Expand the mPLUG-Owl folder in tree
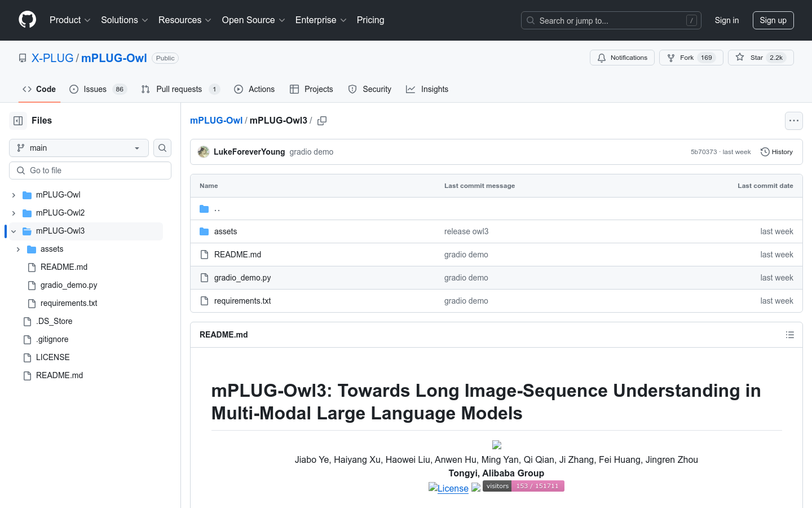The height and width of the screenshot is (508, 812). [x=14, y=195]
